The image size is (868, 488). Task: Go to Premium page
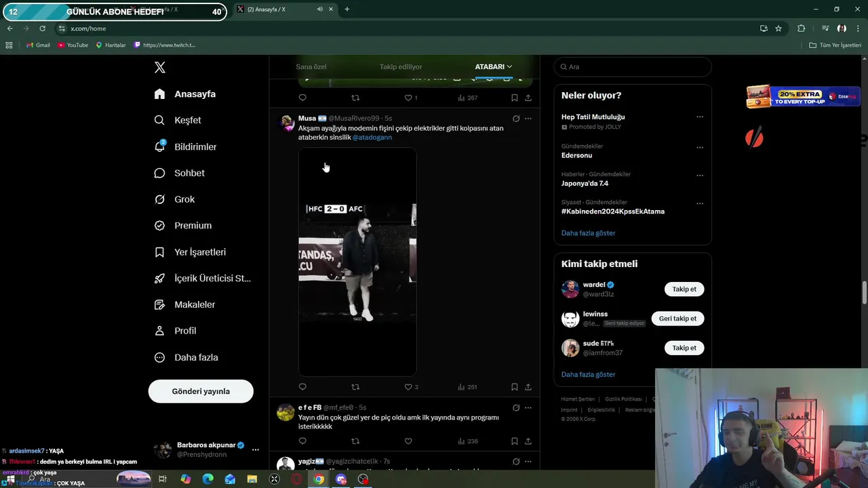(182, 226)
